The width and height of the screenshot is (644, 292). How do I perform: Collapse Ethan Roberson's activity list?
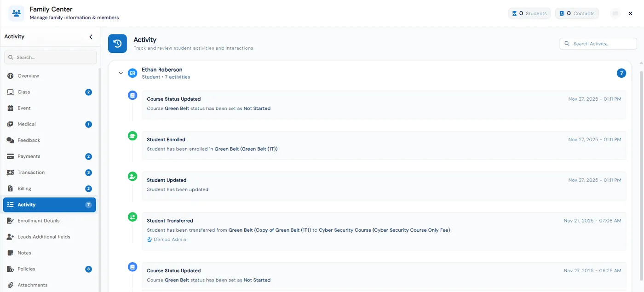pos(121,73)
